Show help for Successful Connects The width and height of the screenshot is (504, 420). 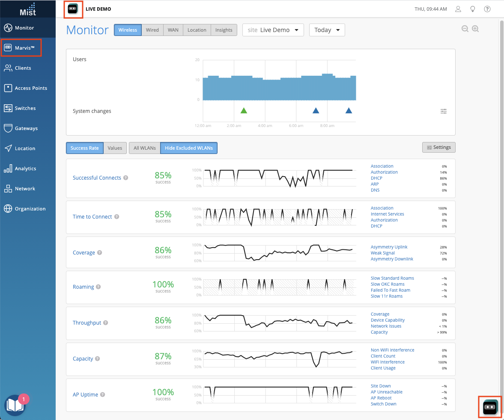coord(125,178)
